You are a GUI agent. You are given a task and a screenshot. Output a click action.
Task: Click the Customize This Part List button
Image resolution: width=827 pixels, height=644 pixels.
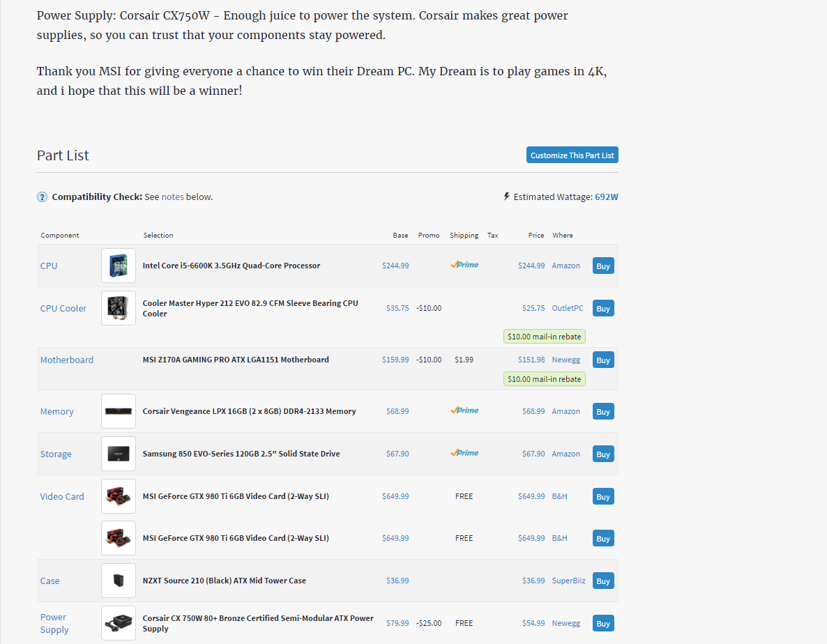click(572, 155)
